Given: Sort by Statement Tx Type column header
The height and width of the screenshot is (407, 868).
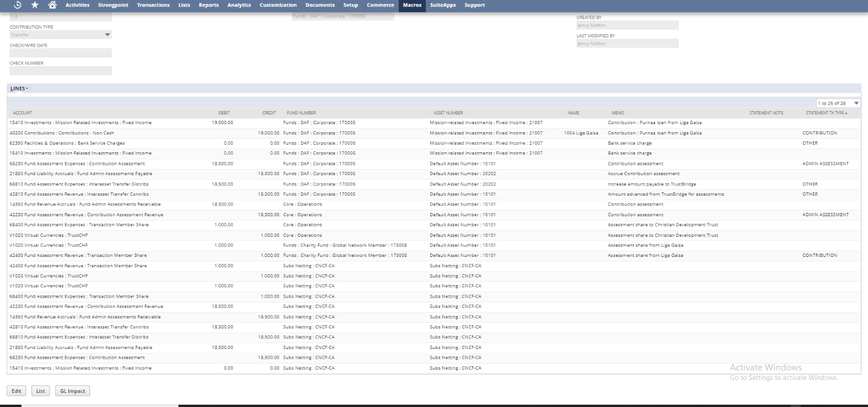Looking at the screenshot, I should coord(826,113).
